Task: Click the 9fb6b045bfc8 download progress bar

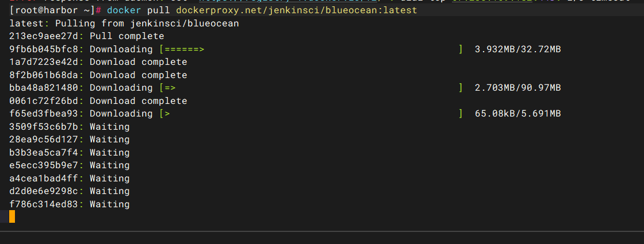Action: (x=311, y=49)
